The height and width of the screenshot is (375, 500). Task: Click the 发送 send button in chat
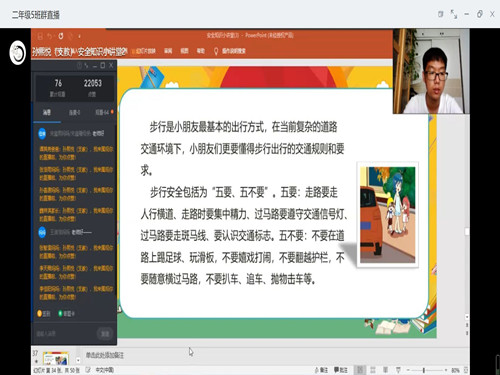coord(105,333)
